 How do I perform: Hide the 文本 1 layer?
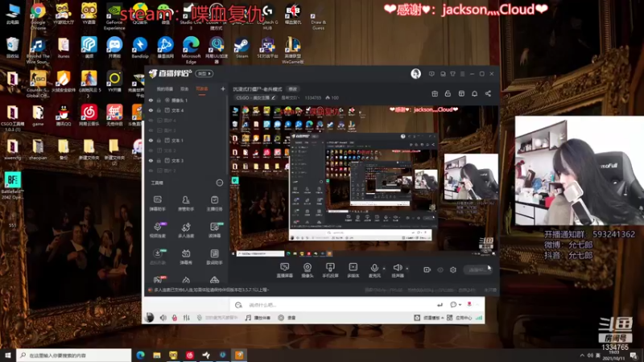coord(151,140)
